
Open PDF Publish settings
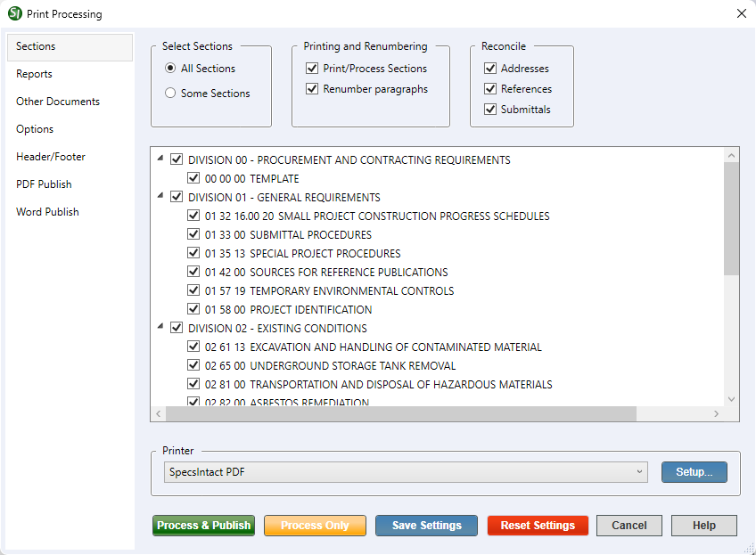click(44, 184)
